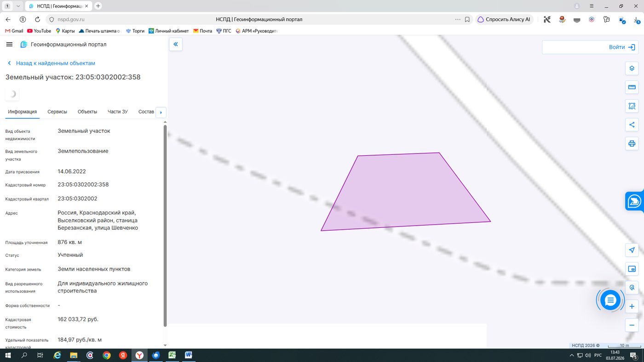Open the Карты bookmark

coord(65,31)
